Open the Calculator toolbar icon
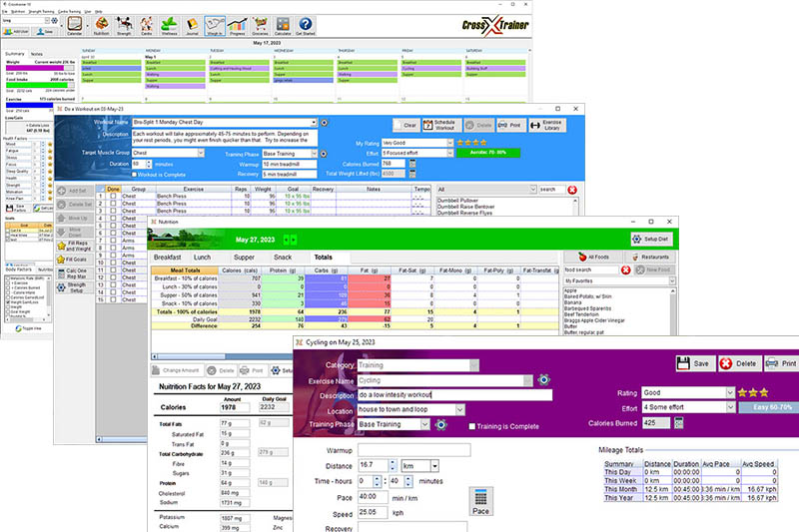The height and width of the screenshot is (532, 799). pos(283,26)
